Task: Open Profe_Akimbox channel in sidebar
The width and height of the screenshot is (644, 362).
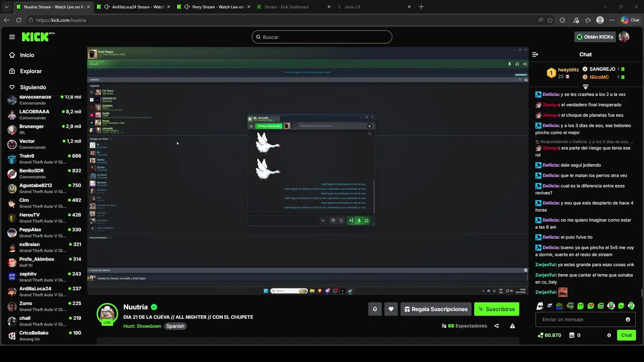Action: pyautogui.click(x=44, y=262)
